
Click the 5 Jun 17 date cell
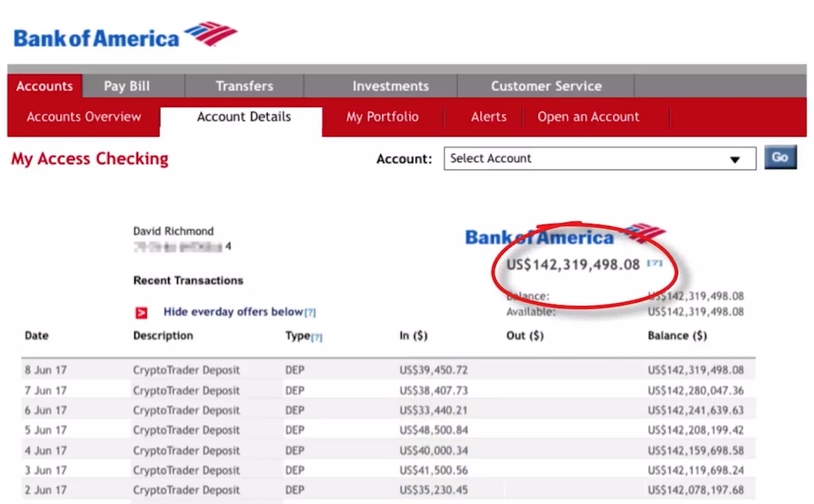pyautogui.click(x=45, y=430)
